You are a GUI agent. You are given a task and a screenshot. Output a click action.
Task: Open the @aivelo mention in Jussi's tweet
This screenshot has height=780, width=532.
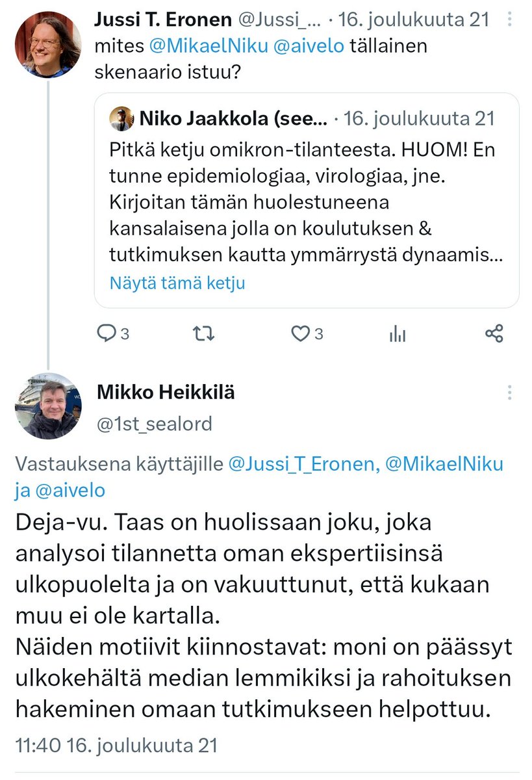tap(309, 47)
